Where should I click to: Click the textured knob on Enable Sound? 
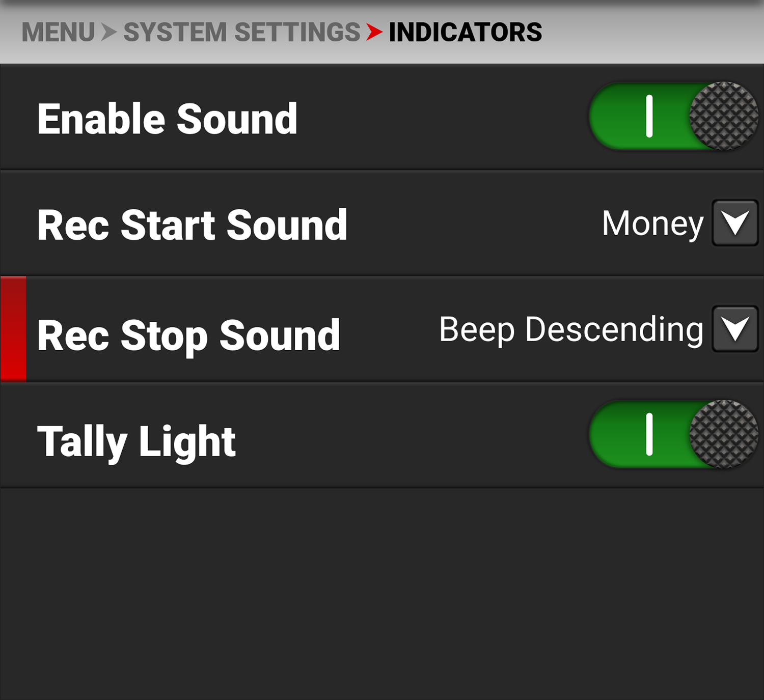point(723,117)
